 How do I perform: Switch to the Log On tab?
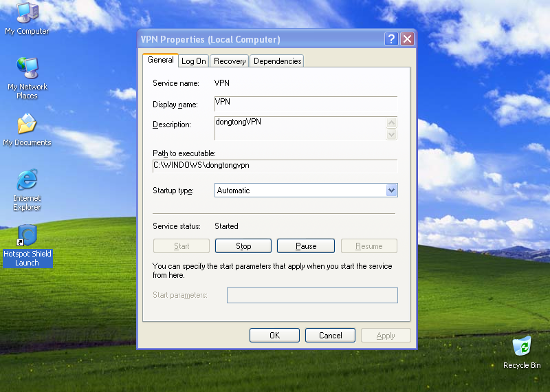[193, 61]
